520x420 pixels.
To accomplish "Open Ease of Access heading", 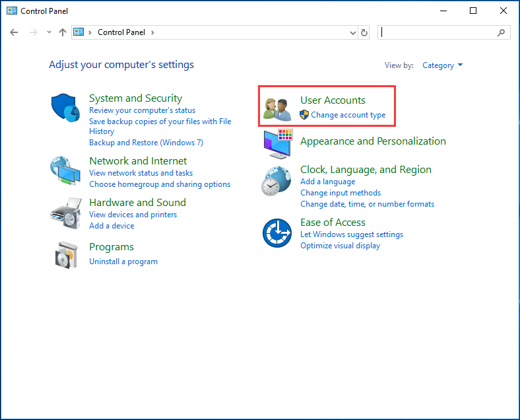I will coord(333,223).
